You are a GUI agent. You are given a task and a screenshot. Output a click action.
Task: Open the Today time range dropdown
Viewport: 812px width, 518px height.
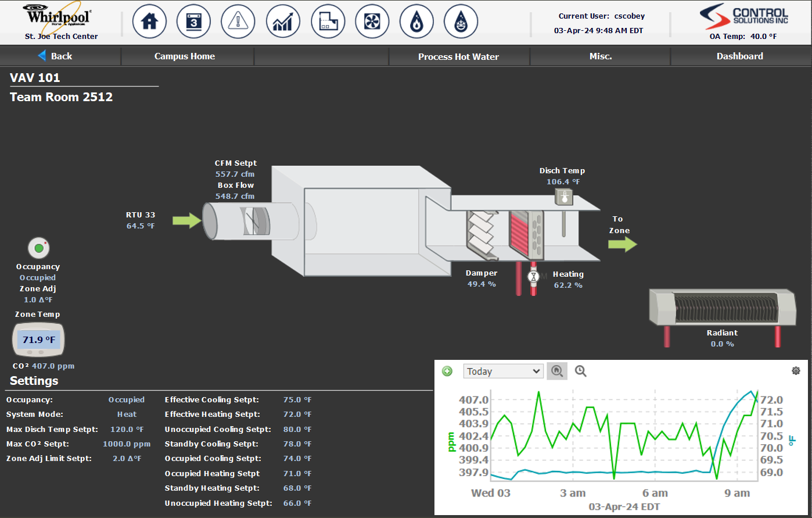click(503, 371)
